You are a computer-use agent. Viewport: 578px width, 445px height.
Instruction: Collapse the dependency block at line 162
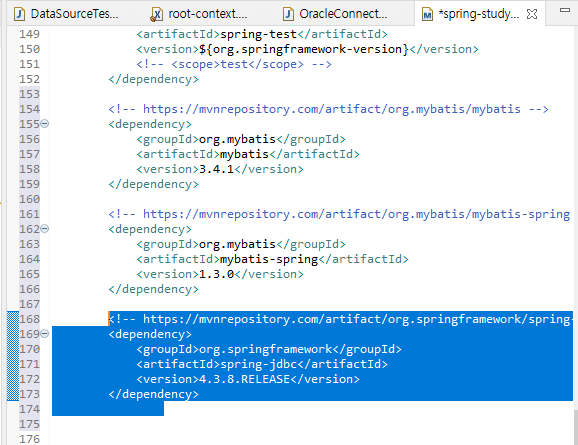(x=44, y=229)
